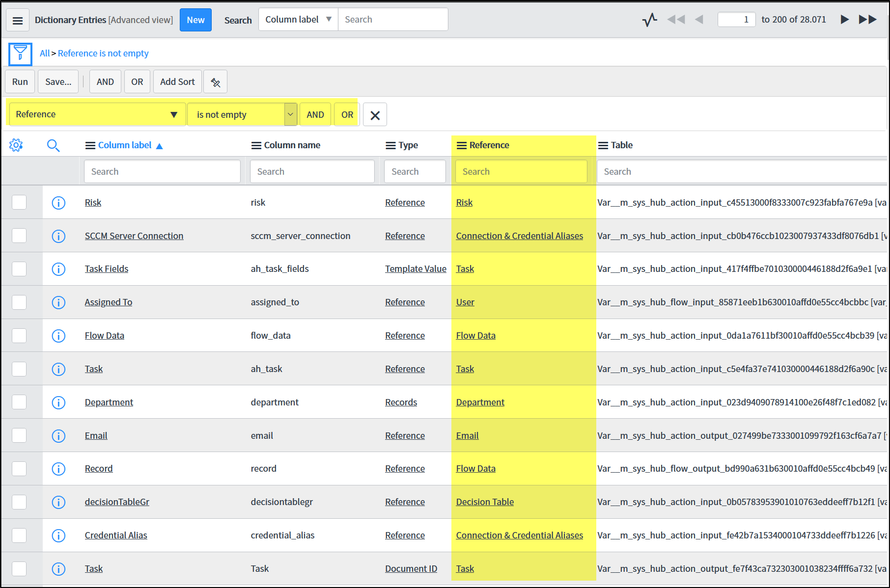Click top-level OR condition button
The image size is (890, 588).
coord(137,82)
